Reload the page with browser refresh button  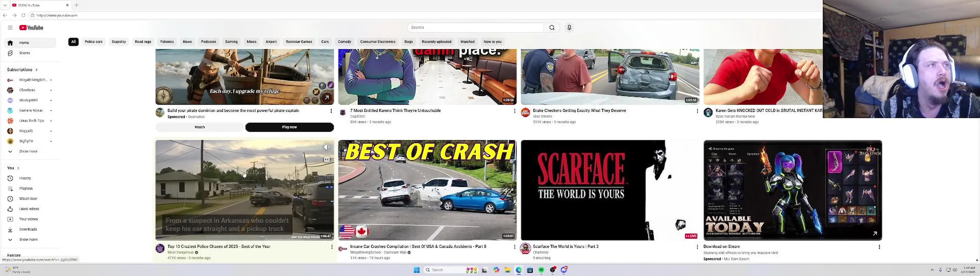point(23,15)
